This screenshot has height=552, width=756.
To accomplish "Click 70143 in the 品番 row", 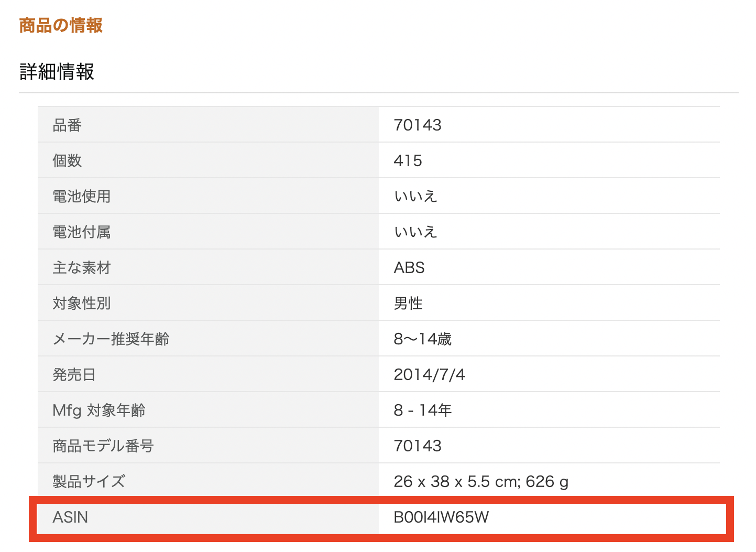I will tap(418, 125).
